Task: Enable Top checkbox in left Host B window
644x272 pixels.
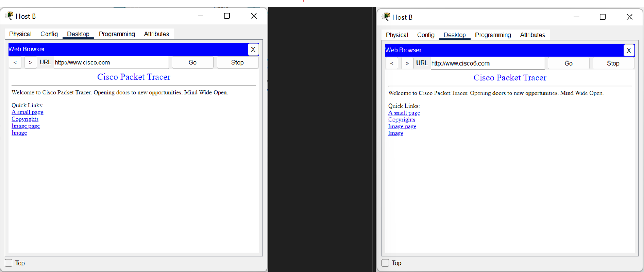Action: [9, 263]
